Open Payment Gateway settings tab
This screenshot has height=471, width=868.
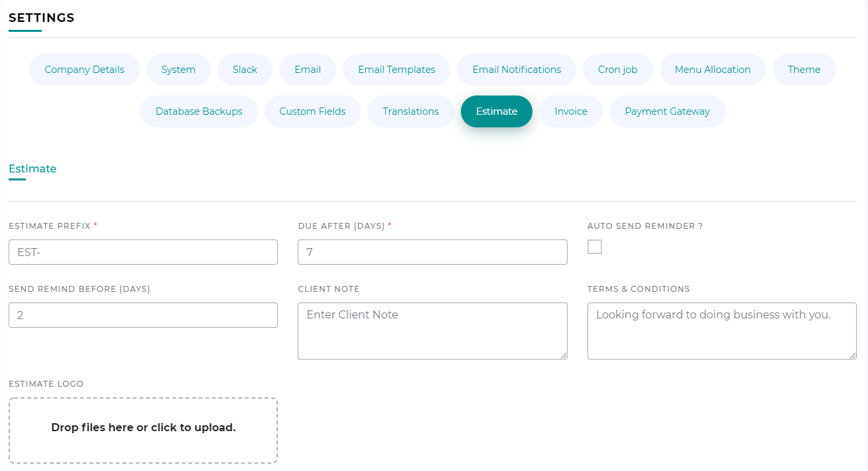tap(667, 111)
